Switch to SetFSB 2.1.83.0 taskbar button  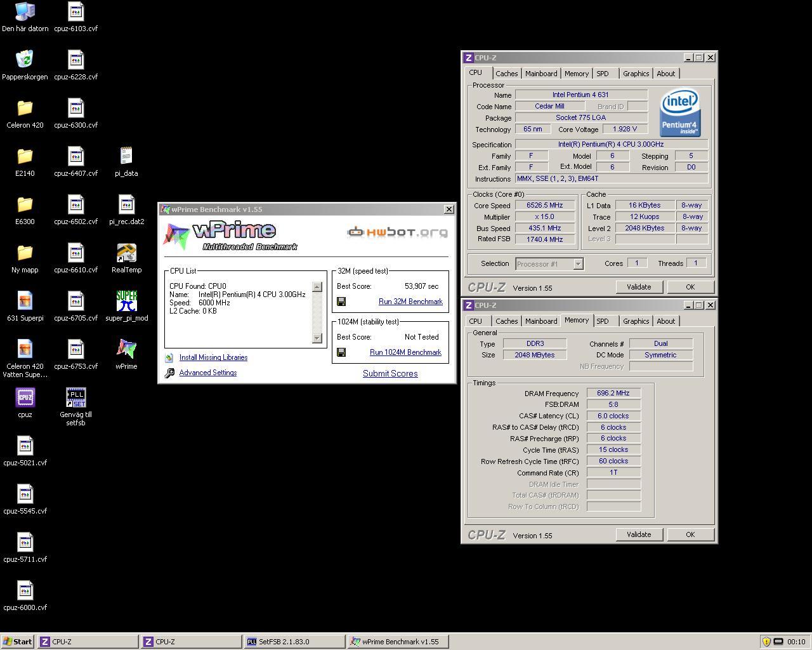(294, 642)
